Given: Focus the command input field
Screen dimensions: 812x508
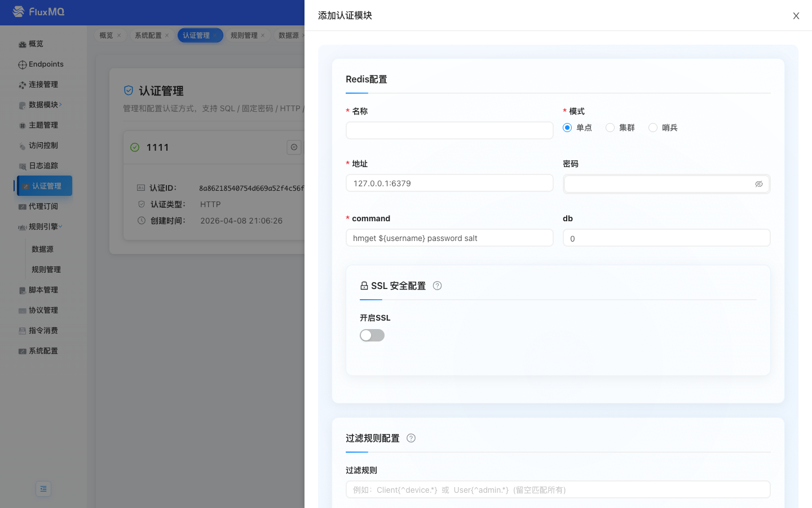Looking at the screenshot, I should click(x=449, y=238).
